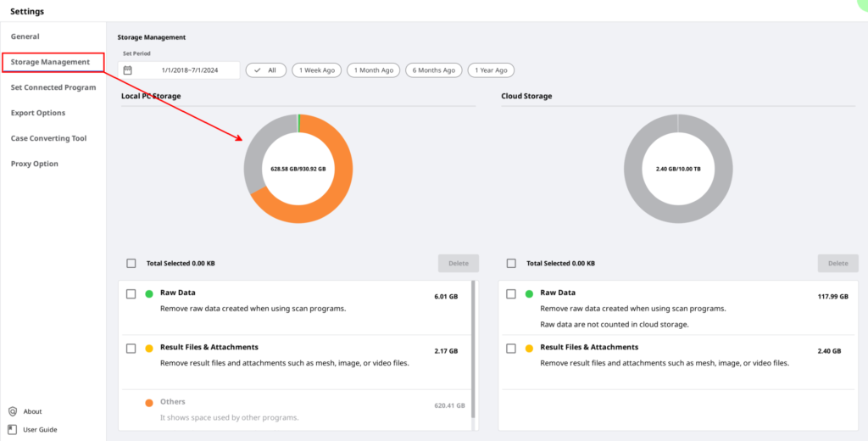
Task: Click the 2.40 GB/10.00 TB usage label
Action: click(x=678, y=169)
